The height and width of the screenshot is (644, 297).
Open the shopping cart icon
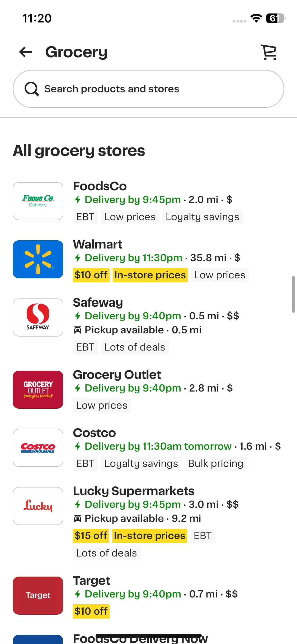(269, 52)
